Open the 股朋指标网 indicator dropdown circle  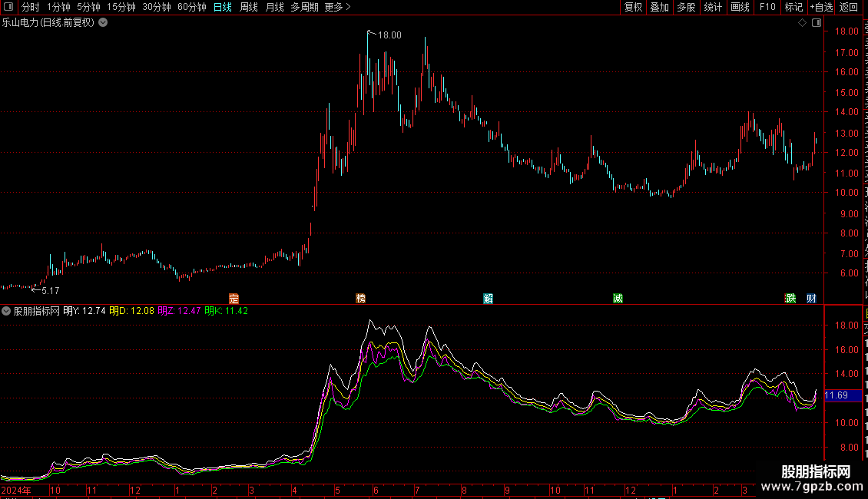pyautogui.click(x=6, y=311)
